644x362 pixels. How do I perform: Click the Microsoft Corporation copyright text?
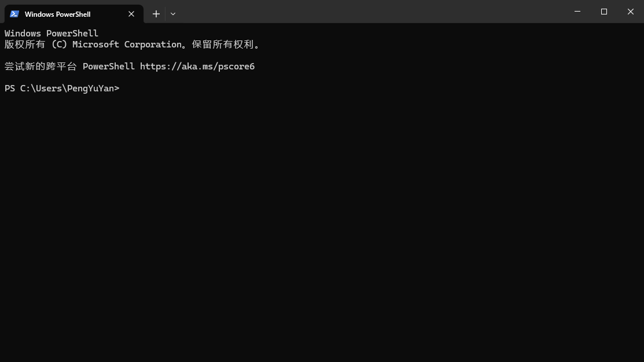click(x=127, y=45)
